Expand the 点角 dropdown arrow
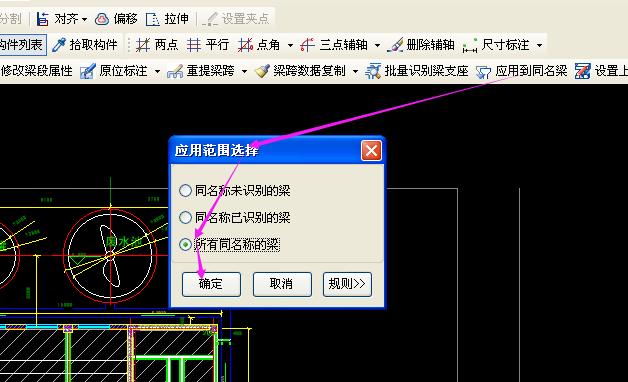The width and height of the screenshot is (628, 382). click(290, 45)
